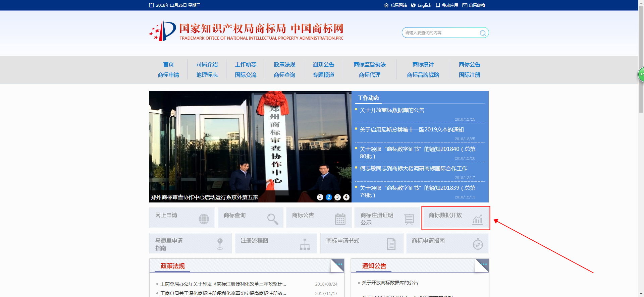Click the certificate icon on the 商标注册证明公示 tile
644x297 pixels.
point(409,219)
